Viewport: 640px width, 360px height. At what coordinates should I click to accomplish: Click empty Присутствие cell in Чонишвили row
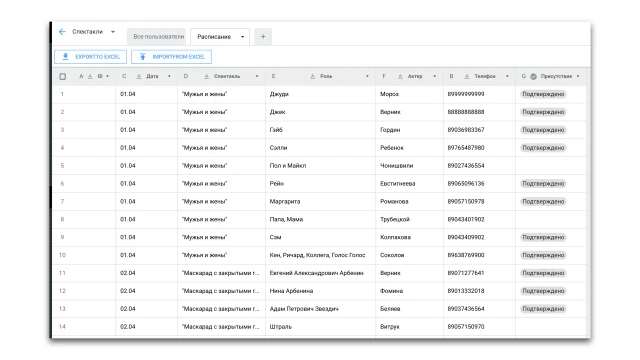click(x=551, y=166)
